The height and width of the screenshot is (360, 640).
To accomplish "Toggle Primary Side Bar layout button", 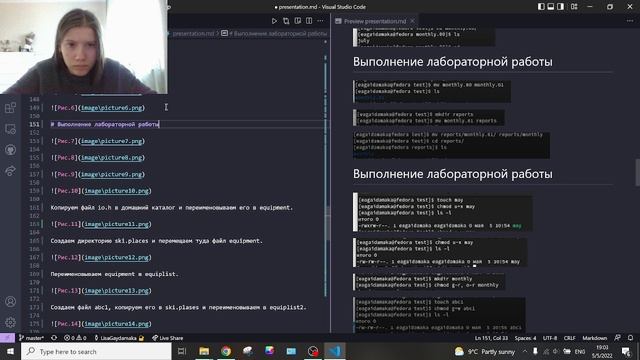I will click(x=541, y=7).
